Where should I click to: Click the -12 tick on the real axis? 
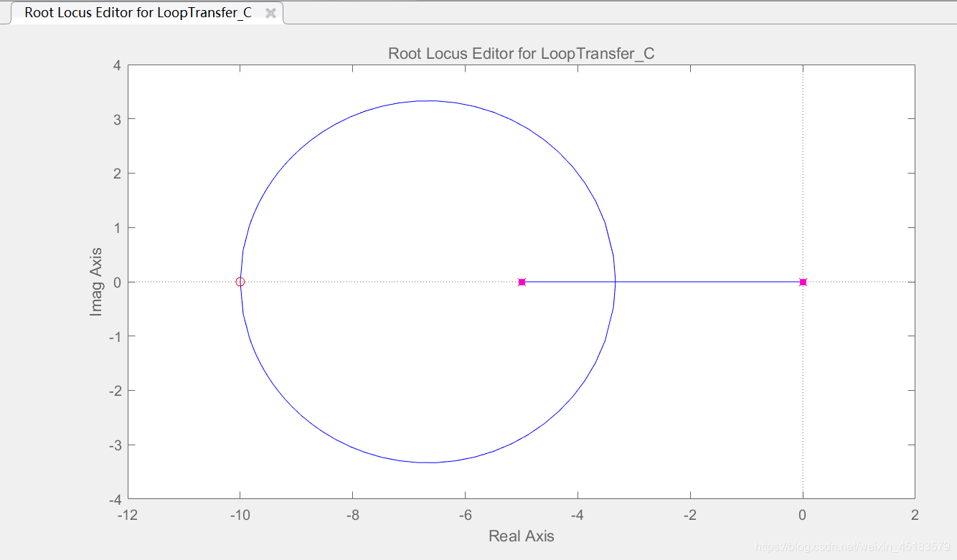[128, 515]
